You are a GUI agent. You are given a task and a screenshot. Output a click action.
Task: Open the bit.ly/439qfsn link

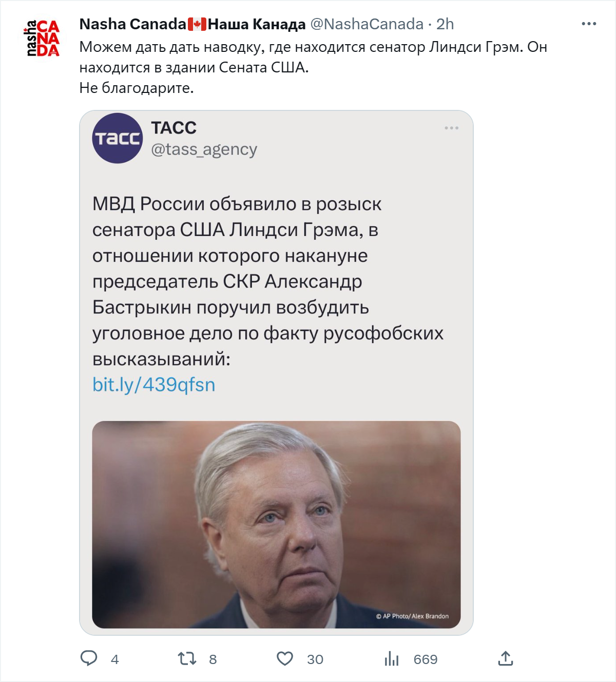(154, 385)
